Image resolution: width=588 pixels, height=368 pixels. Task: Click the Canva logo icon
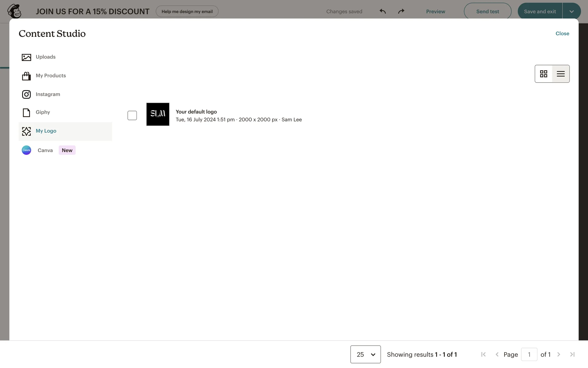[26, 150]
